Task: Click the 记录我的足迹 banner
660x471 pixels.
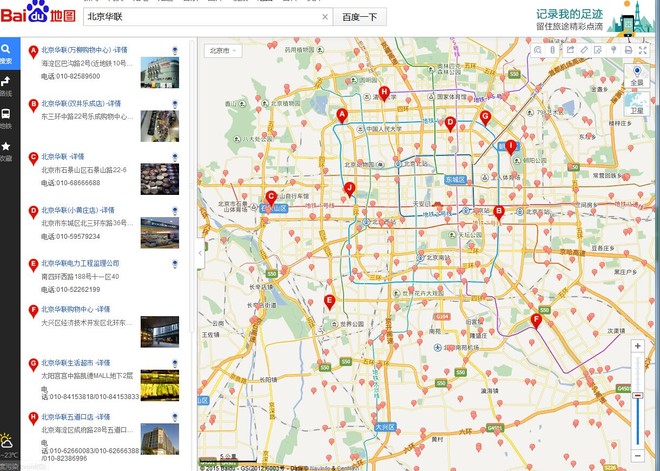Action: coord(593,19)
